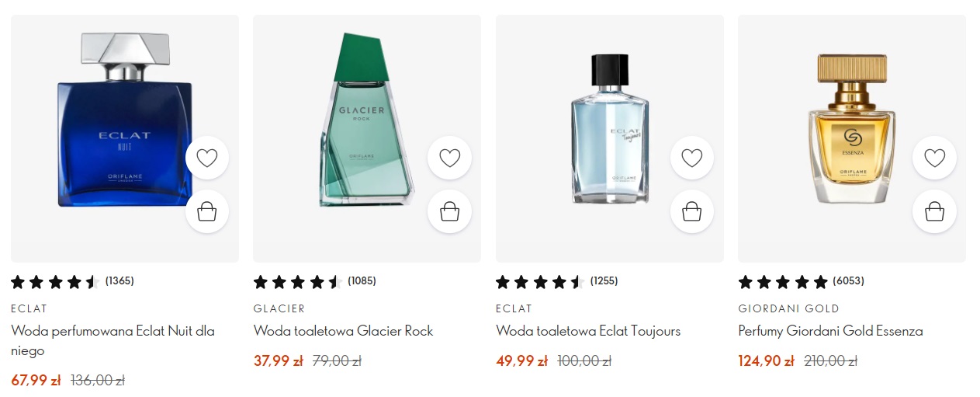Click the Eclat Nuit blue bottle image

[123, 124]
